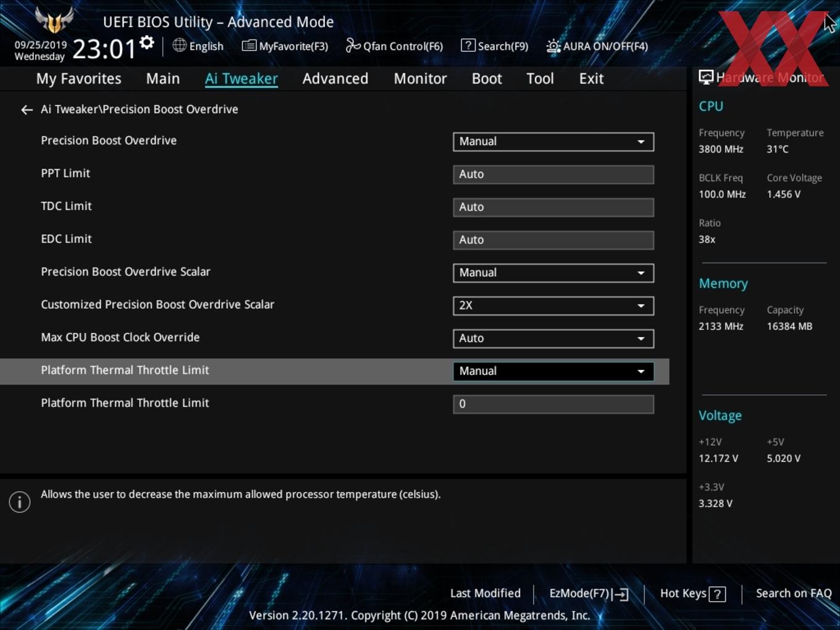The height and width of the screenshot is (630, 840).
Task: Click Search on FAQ link
Action: [x=794, y=593]
